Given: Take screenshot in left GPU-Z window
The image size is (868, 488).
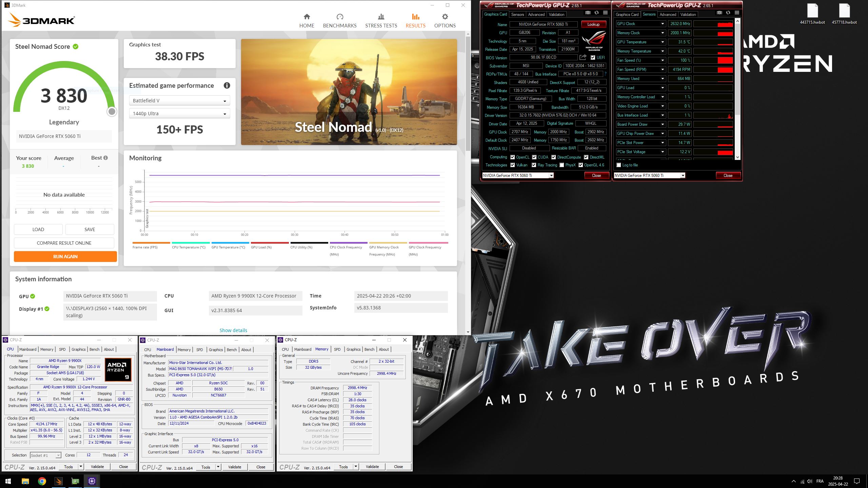Looking at the screenshot, I should 588,13.
